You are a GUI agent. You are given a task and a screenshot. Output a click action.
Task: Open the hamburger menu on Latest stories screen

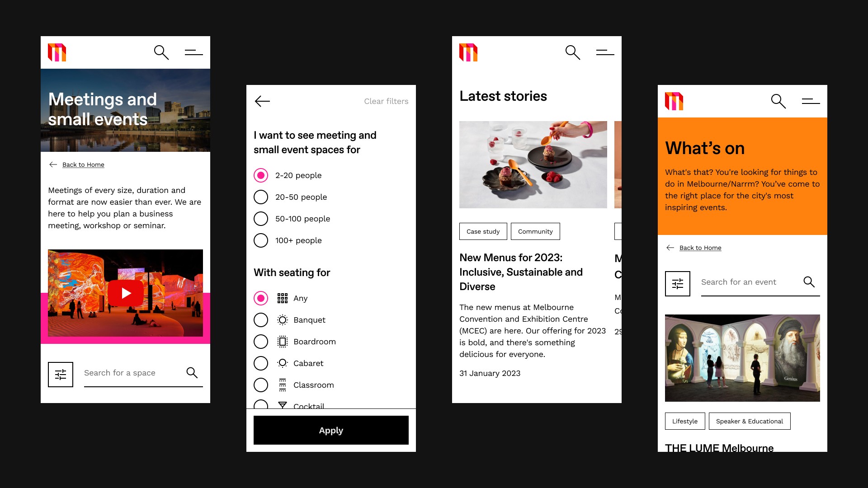(605, 52)
